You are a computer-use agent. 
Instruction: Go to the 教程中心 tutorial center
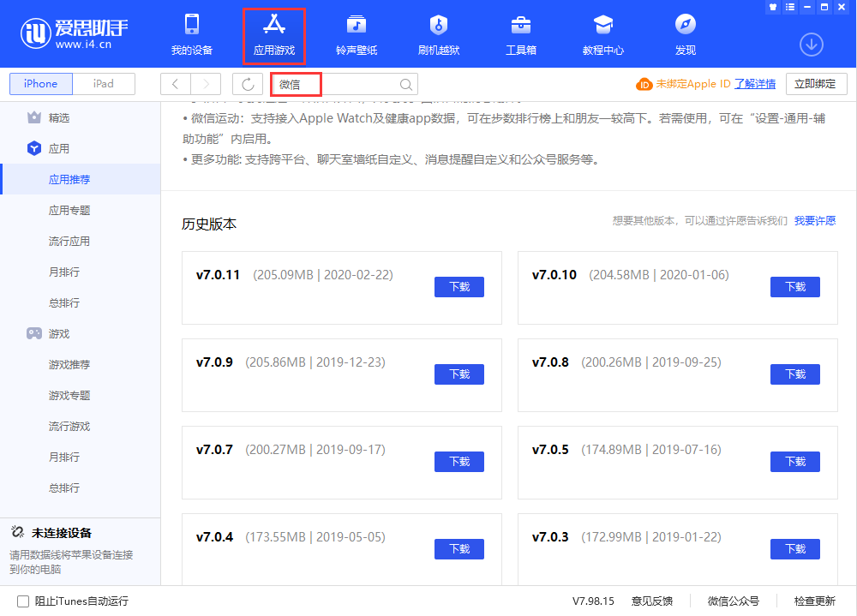point(602,34)
